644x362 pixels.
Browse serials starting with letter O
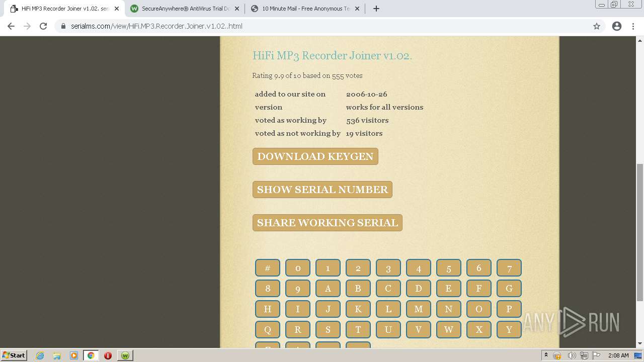pos(479,309)
